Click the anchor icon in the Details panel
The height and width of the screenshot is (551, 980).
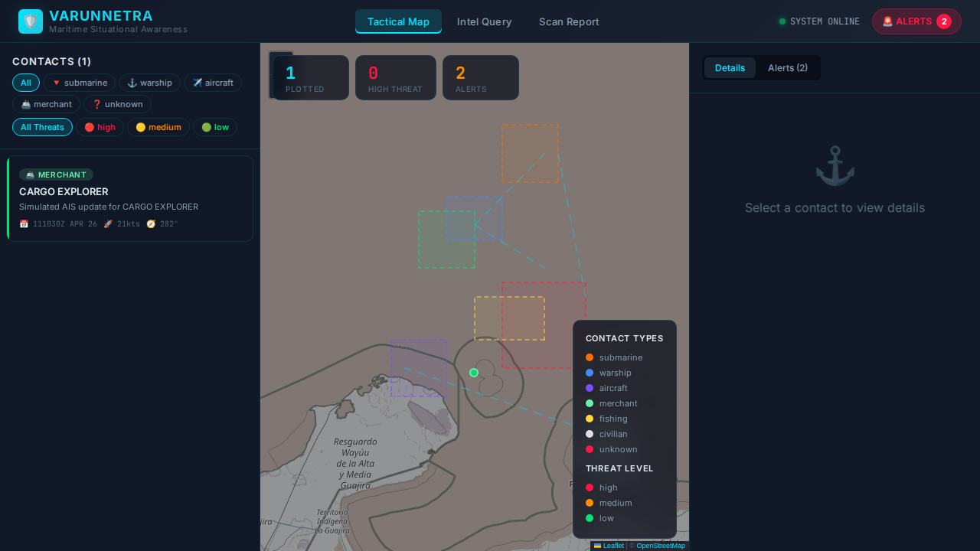835,165
